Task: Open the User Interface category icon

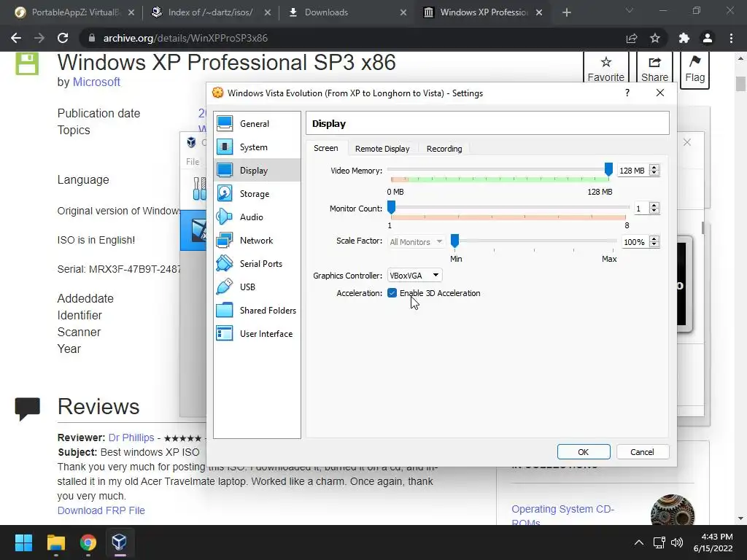Action: [225, 334]
